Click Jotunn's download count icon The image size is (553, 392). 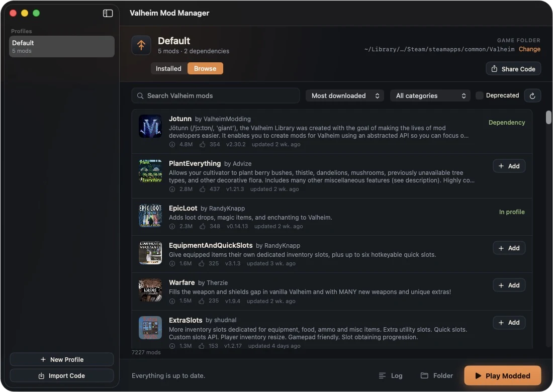172,145
